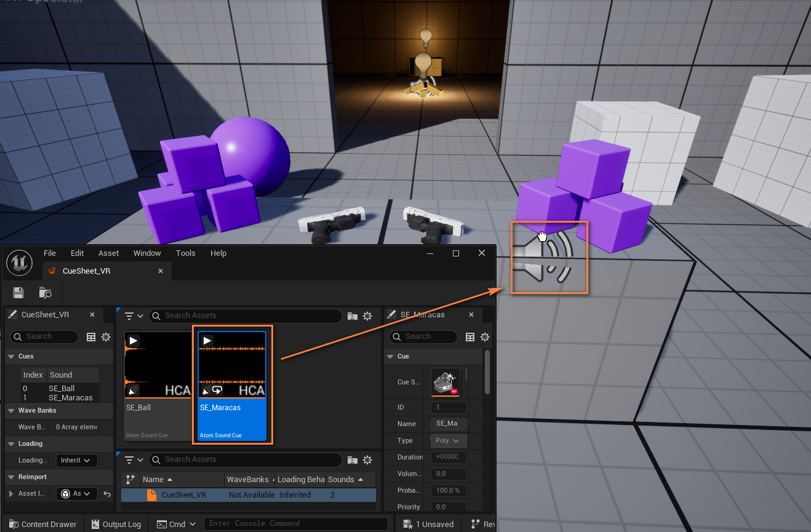Open settings gear beside lower Search Assets
Viewport: 811px width, 532px height.
pos(367,460)
